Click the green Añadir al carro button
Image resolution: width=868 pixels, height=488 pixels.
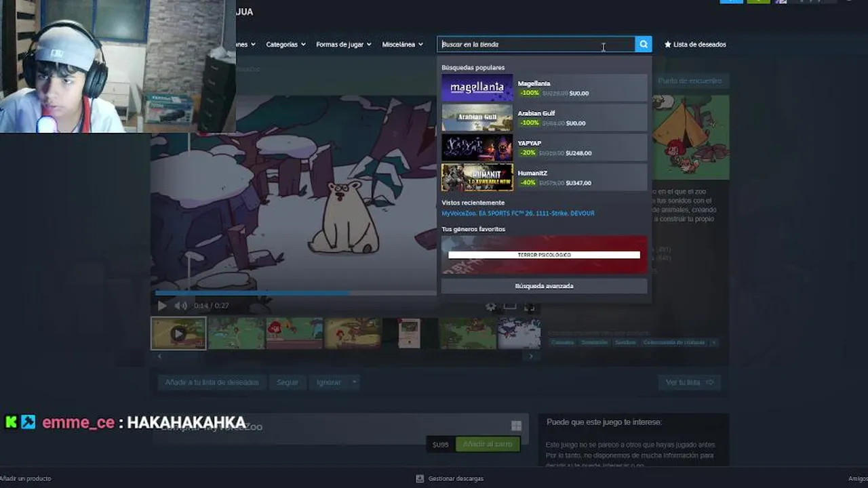click(488, 444)
